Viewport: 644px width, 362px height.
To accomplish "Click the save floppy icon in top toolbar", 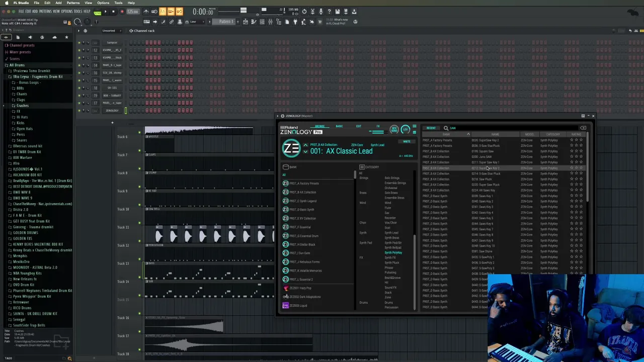I will [x=338, y=12].
